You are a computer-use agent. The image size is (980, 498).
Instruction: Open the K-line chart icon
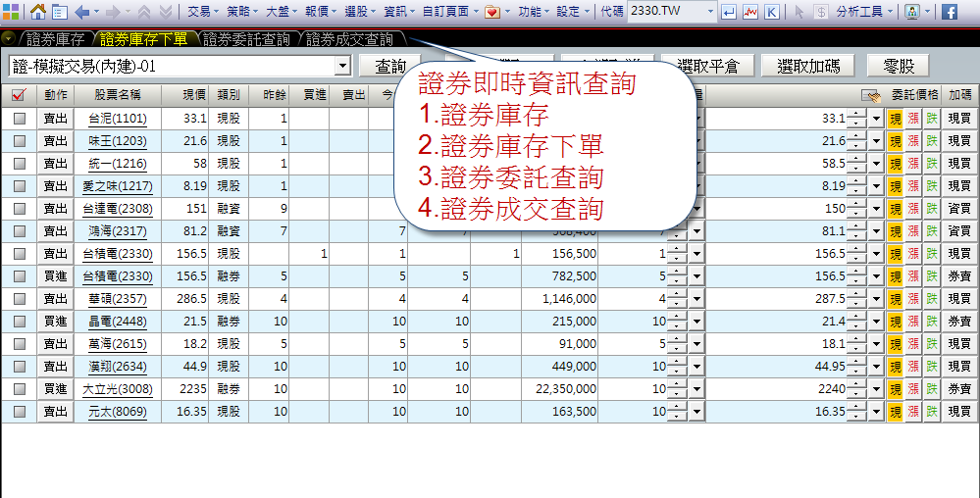pyautogui.click(x=772, y=12)
